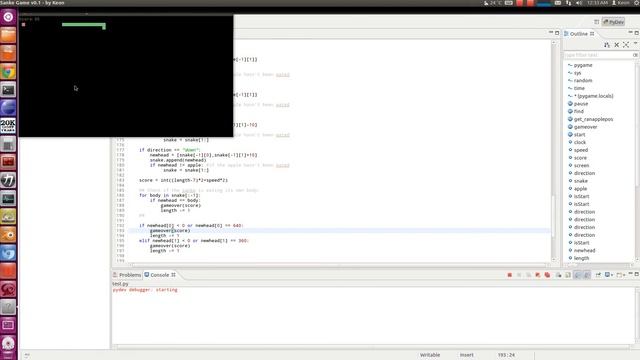This screenshot has width=640, height=360.
Task: Click the apple square in Snake game window
Action: click(24, 25)
